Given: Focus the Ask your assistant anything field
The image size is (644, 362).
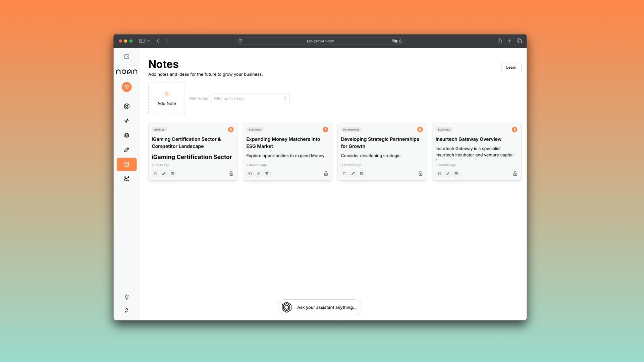Looking at the screenshot, I should click(x=326, y=307).
